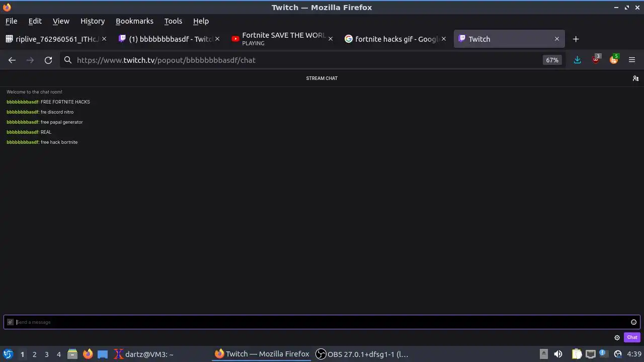Click username on fre discord nitro message
644x362 pixels.
(22, 112)
